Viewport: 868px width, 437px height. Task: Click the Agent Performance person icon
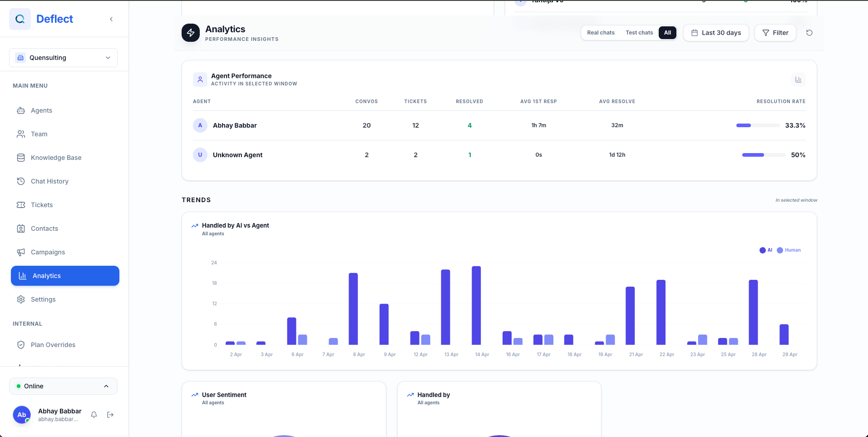(200, 79)
